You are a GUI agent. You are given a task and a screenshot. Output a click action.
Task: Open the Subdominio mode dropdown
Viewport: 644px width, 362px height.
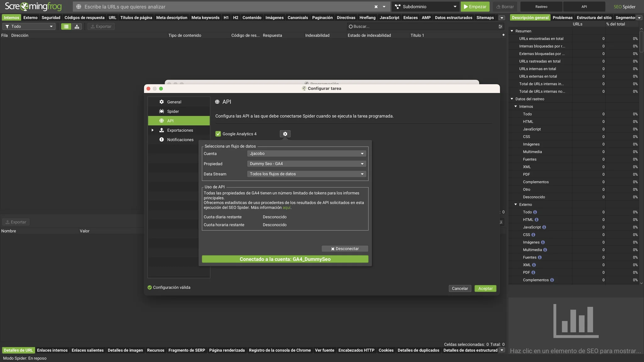pos(426,7)
